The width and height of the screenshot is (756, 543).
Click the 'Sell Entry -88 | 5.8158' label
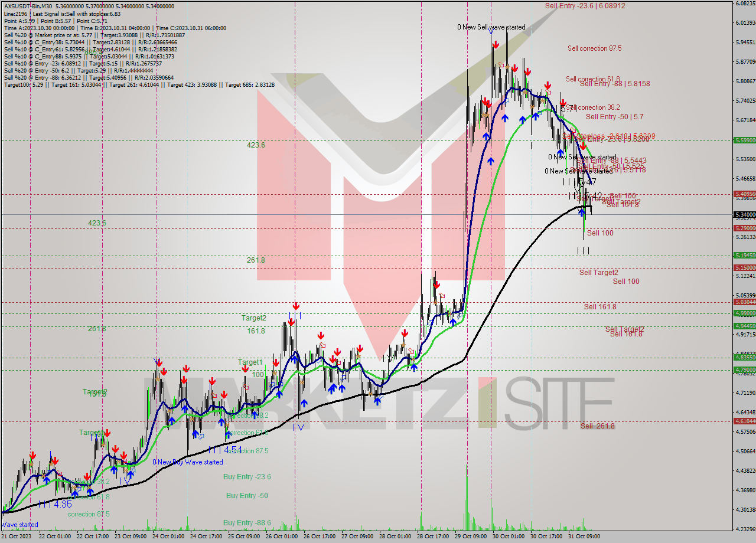[x=615, y=84]
